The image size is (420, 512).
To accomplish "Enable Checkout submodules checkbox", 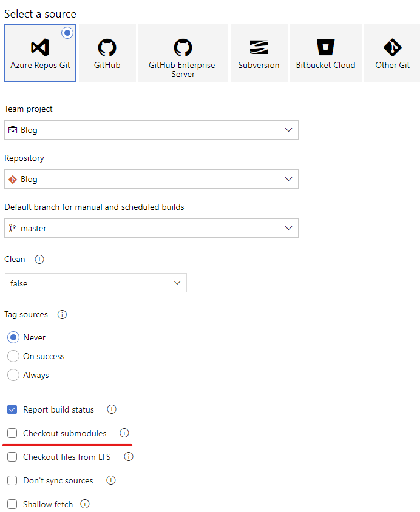I will [12, 433].
